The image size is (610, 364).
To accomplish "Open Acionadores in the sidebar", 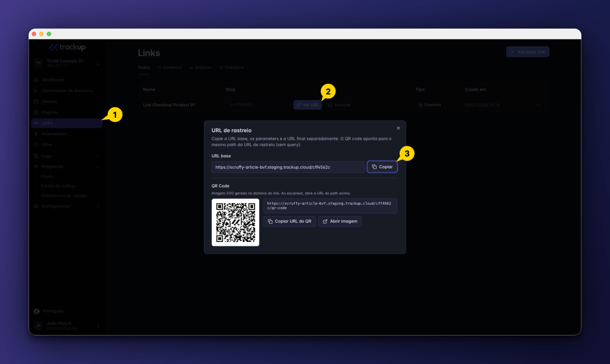I will (67, 134).
